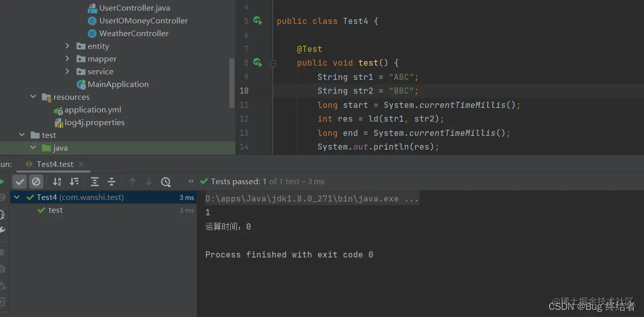
Task: Expand the service folder
Action: pyautogui.click(x=67, y=72)
